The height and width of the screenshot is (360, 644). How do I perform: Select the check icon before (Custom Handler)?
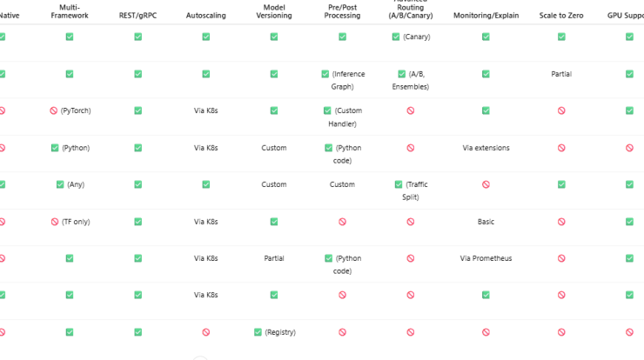[x=327, y=110]
